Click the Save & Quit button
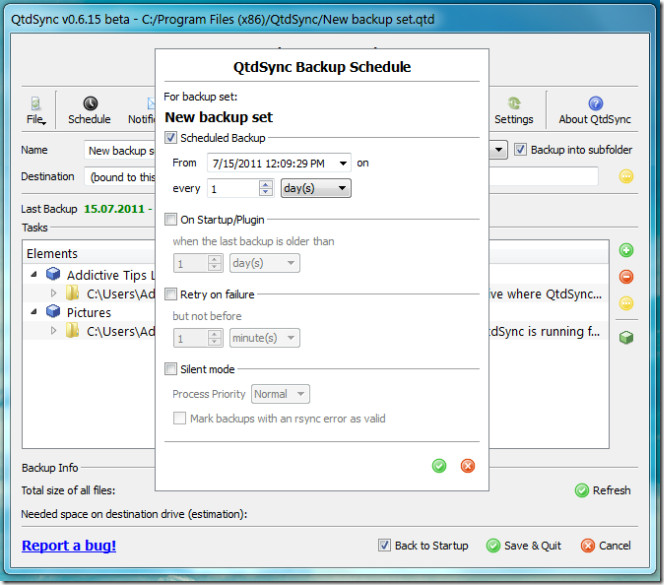The width and height of the screenshot is (664, 585). click(x=523, y=545)
